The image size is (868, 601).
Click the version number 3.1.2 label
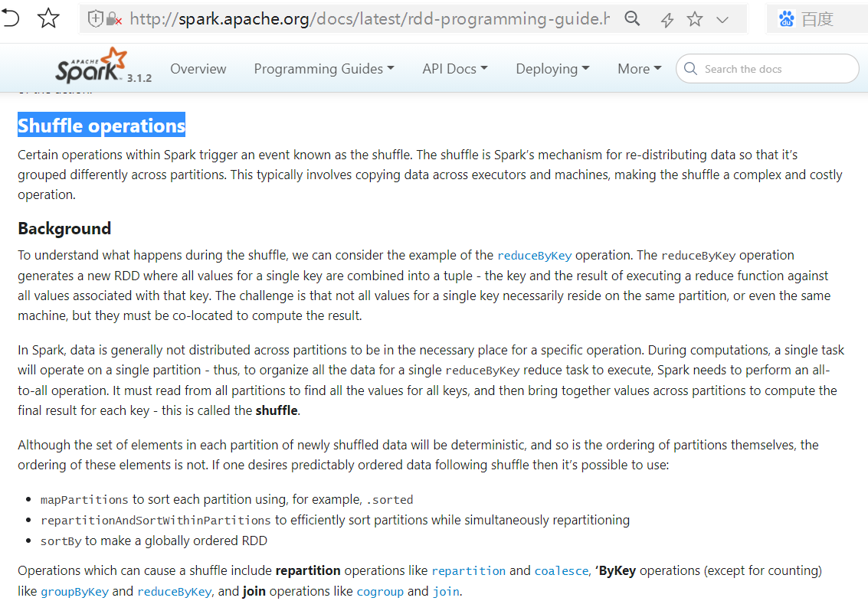[139, 78]
